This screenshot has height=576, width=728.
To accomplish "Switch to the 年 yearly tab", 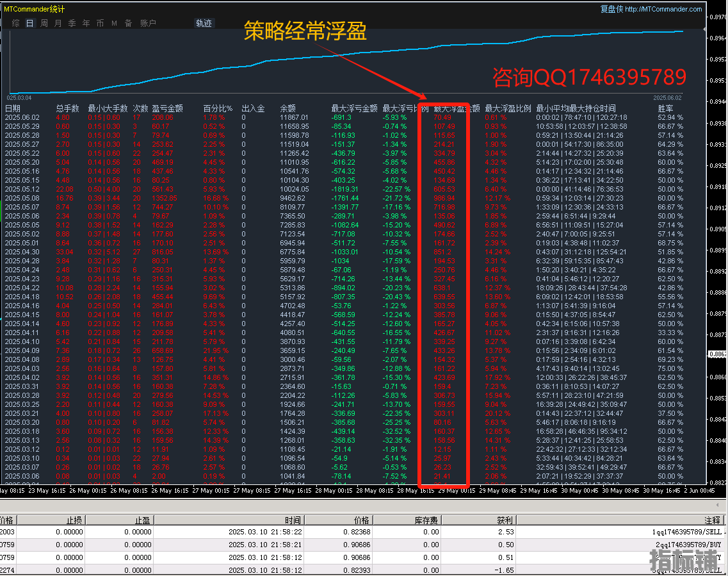I will [x=86, y=23].
